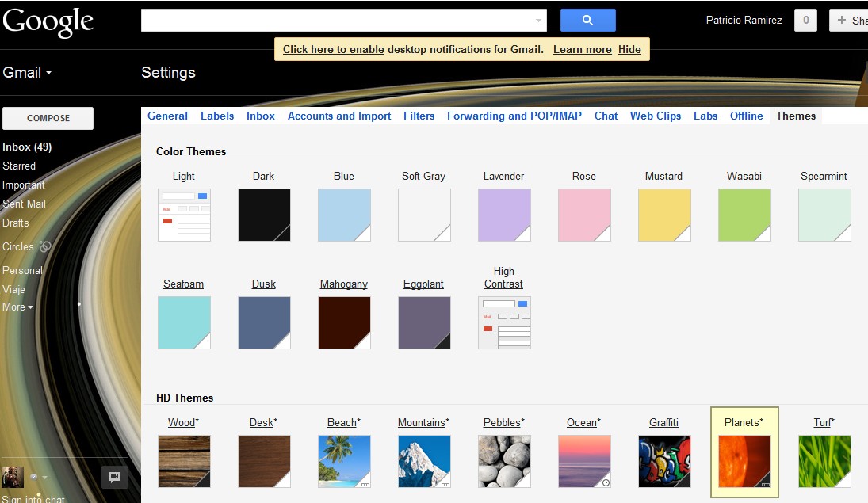
Task: Open chat status dropdown arrow near avatar
Action: 45,477
